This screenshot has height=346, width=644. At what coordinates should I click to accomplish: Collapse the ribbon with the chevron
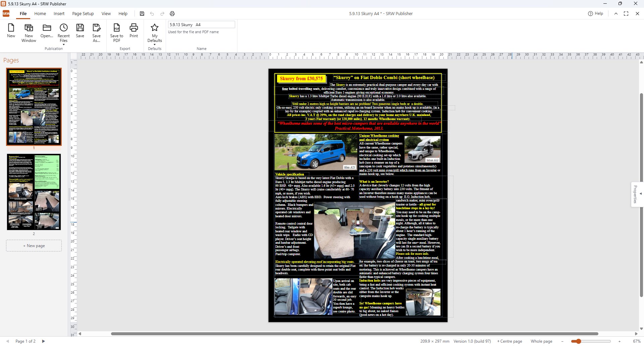tap(616, 14)
